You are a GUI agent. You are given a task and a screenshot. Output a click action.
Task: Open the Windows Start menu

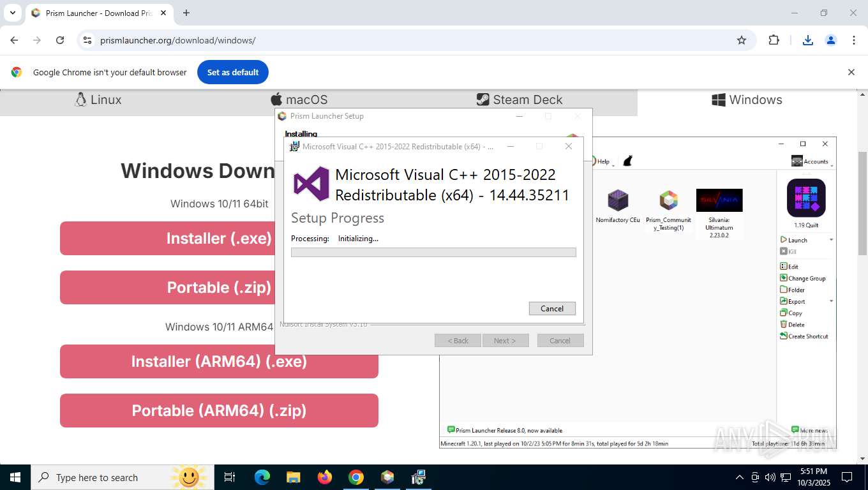tap(15, 477)
